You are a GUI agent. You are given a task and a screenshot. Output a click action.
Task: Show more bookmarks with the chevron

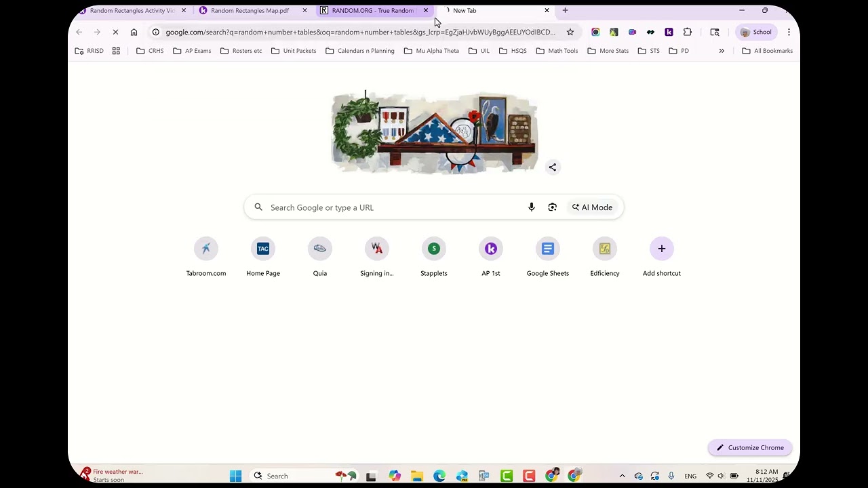pyautogui.click(x=722, y=51)
